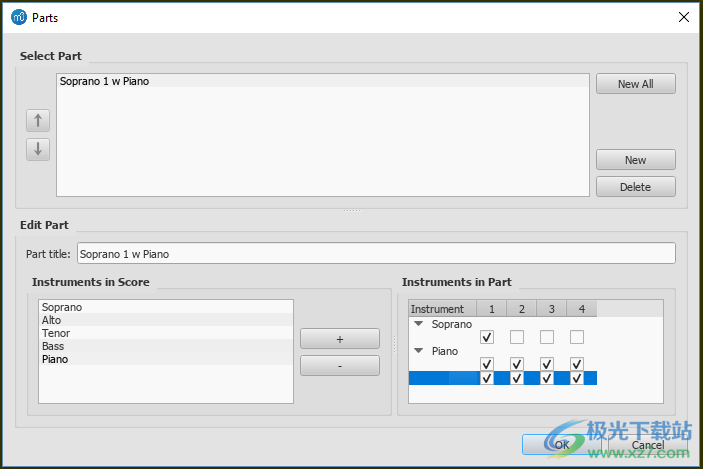703x469 pixels.
Task: Remove instrument from part with minus button
Action: (x=340, y=366)
